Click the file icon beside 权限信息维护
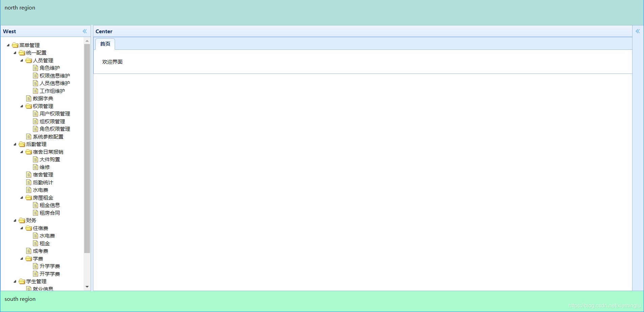Screen dimensions: 644x312 [x=35, y=76]
